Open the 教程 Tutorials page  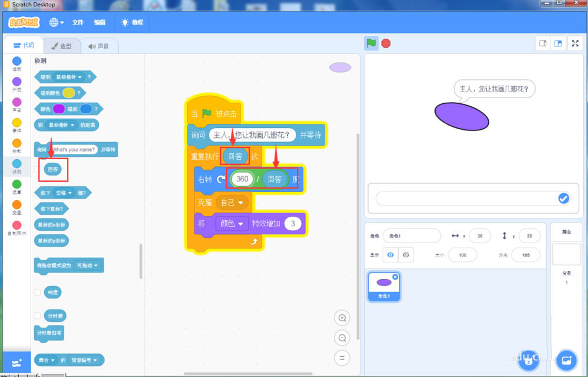(x=138, y=22)
